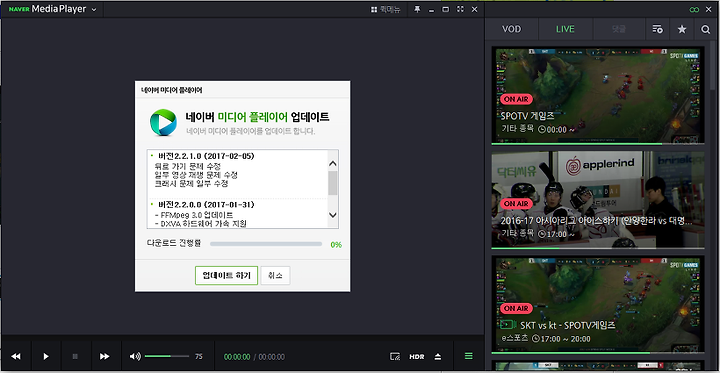Click the 버전2.2.1.0 (2017-02-05) heading

pos(206,156)
